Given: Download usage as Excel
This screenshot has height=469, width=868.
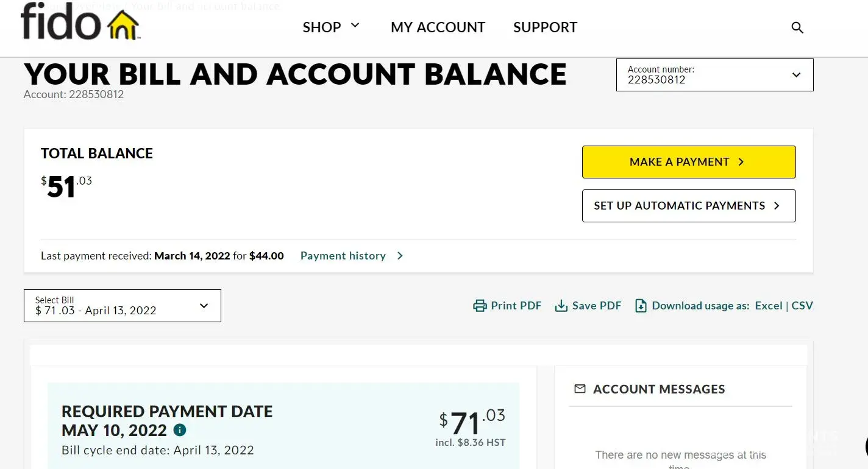Looking at the screenshot, I should tap(768, 306).
